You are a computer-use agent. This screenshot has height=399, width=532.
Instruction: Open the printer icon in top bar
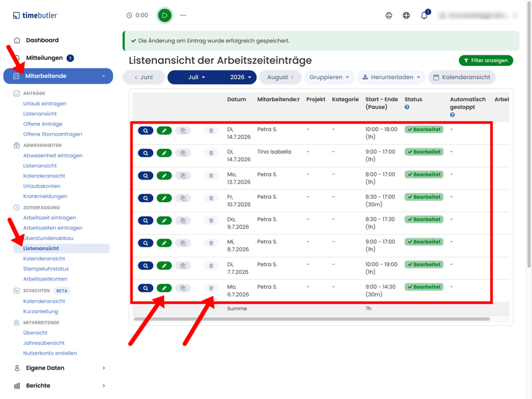(389, 15)
